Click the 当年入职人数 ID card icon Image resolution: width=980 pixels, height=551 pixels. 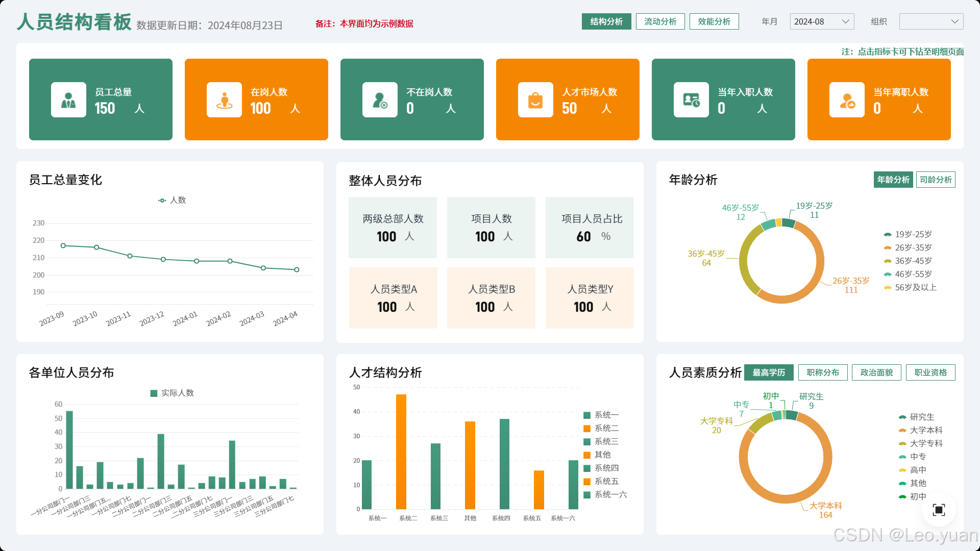tap(691, 100)
